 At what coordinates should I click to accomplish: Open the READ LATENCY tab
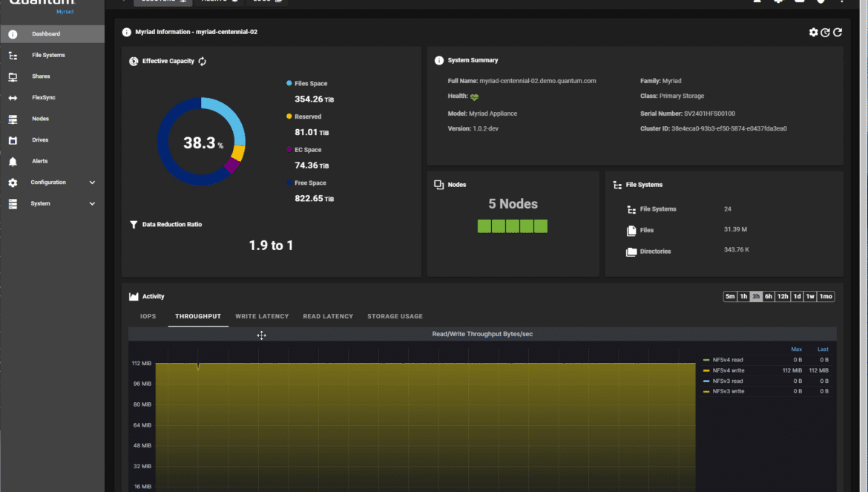click(328, 317)
